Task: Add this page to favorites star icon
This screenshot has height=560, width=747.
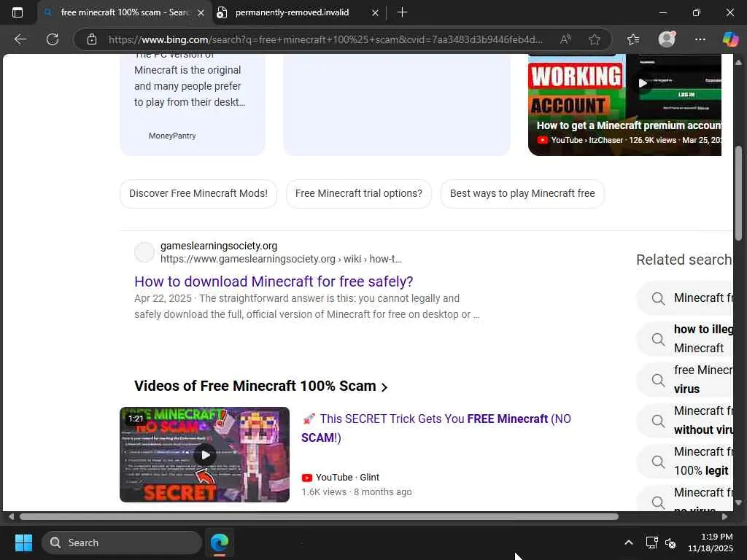Action: pyautogui.click(x=594, y=39)
